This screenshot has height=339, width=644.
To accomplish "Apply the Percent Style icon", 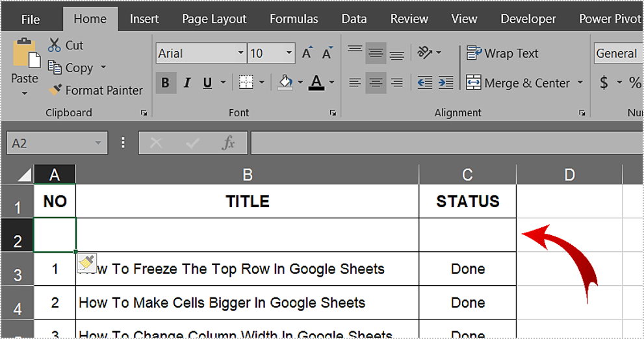I will click(x=636, y=82).
